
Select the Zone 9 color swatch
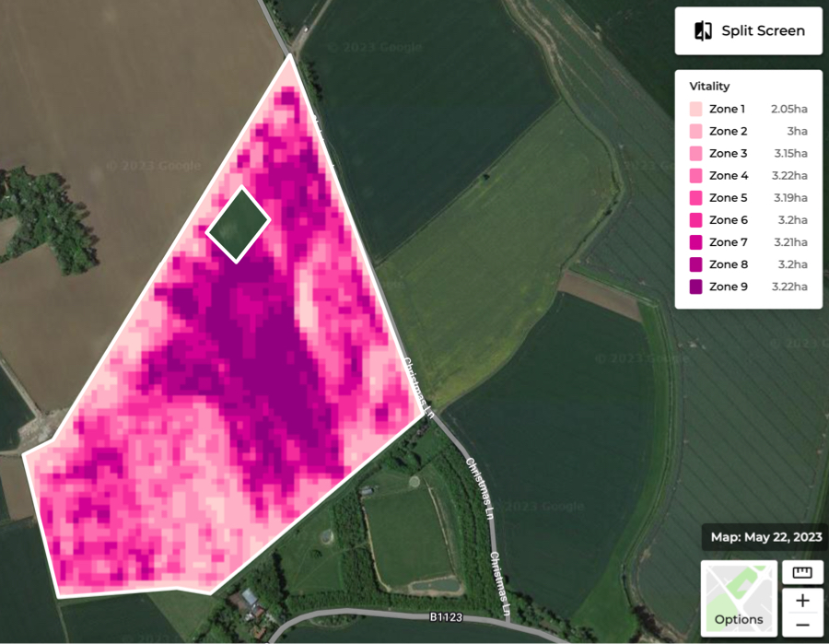[x=695, y=287]
